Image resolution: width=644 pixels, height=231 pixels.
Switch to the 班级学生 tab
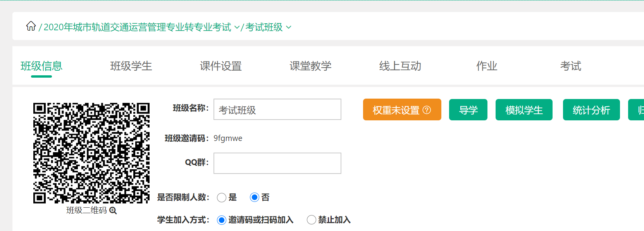click(x=131, y=66)
